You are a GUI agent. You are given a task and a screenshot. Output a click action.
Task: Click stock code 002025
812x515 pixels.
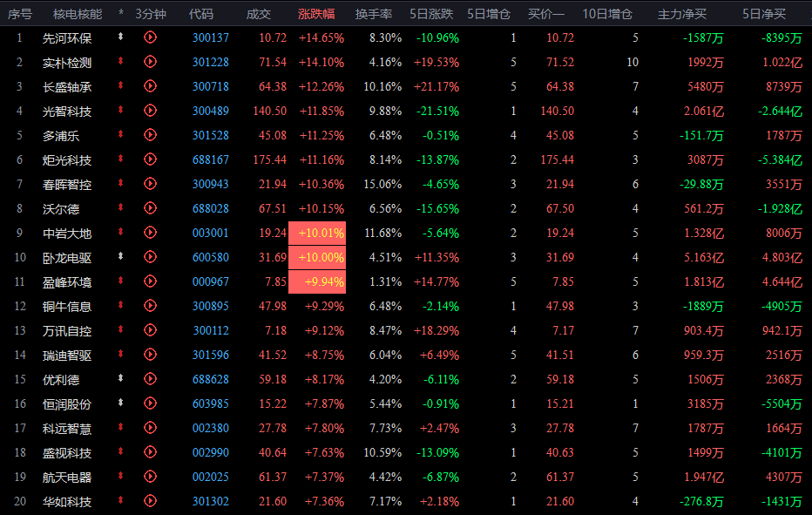coord(210,477)
